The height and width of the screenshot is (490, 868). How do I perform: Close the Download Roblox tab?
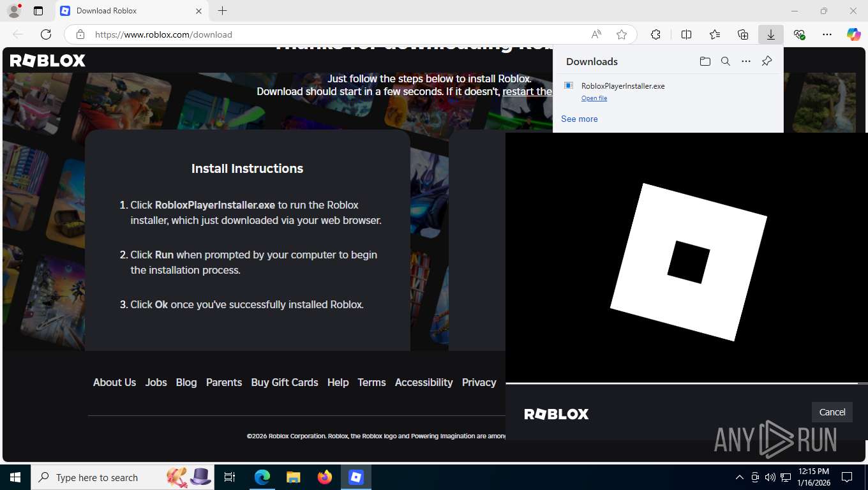click(x=198, y=11)
